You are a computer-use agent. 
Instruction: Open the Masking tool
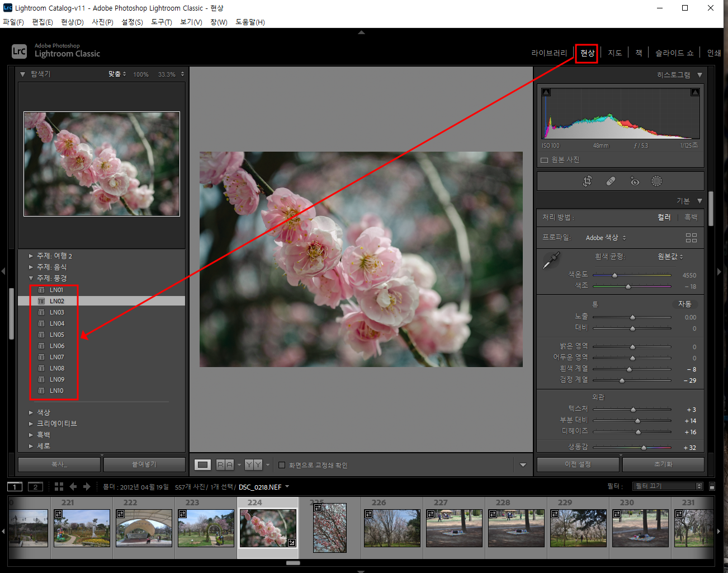(x=656, y=181)
